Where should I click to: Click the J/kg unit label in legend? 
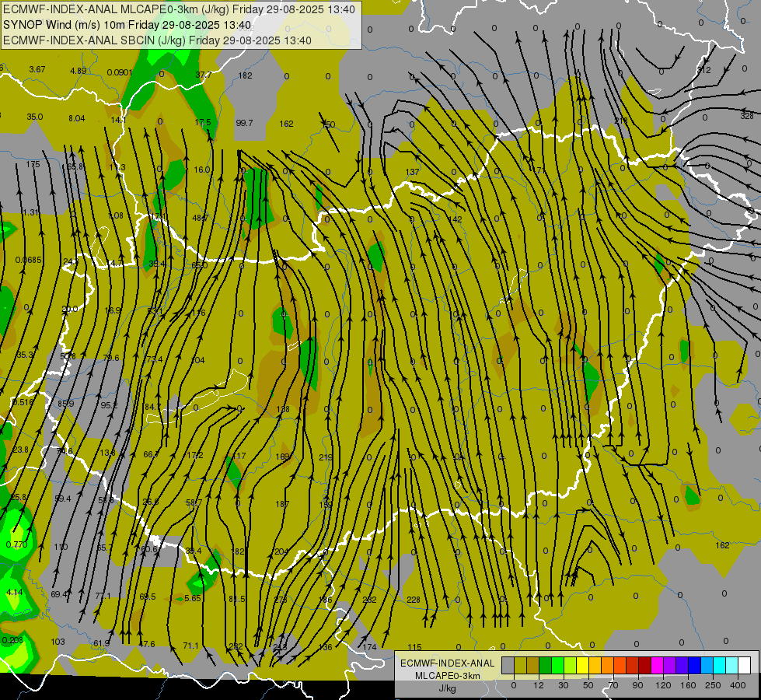tap(448, 688)
